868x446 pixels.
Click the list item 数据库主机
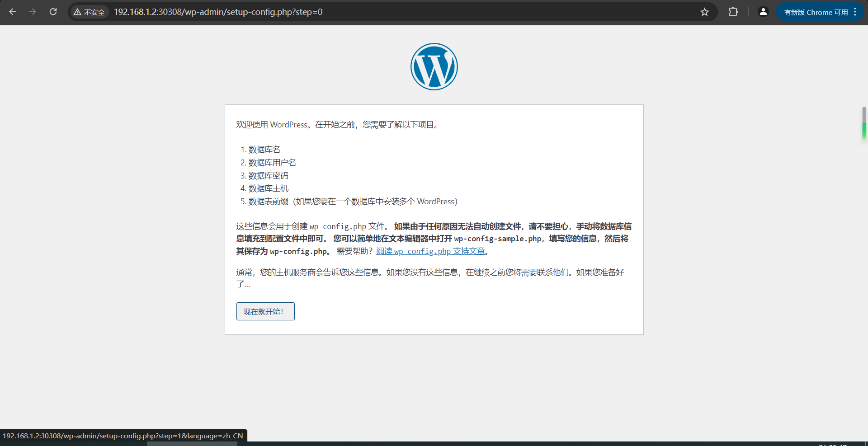pyautogui.click(x=268, y=188)
